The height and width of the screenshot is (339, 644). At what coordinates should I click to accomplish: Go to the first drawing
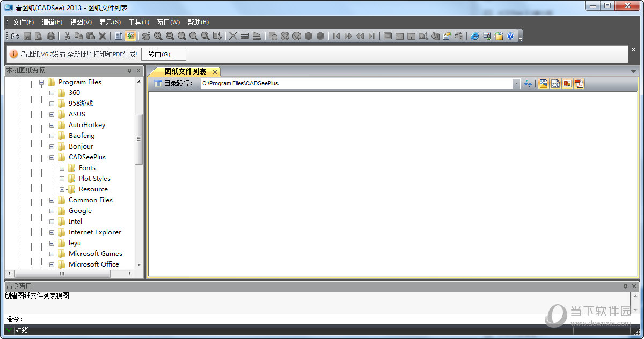point(336,36)
